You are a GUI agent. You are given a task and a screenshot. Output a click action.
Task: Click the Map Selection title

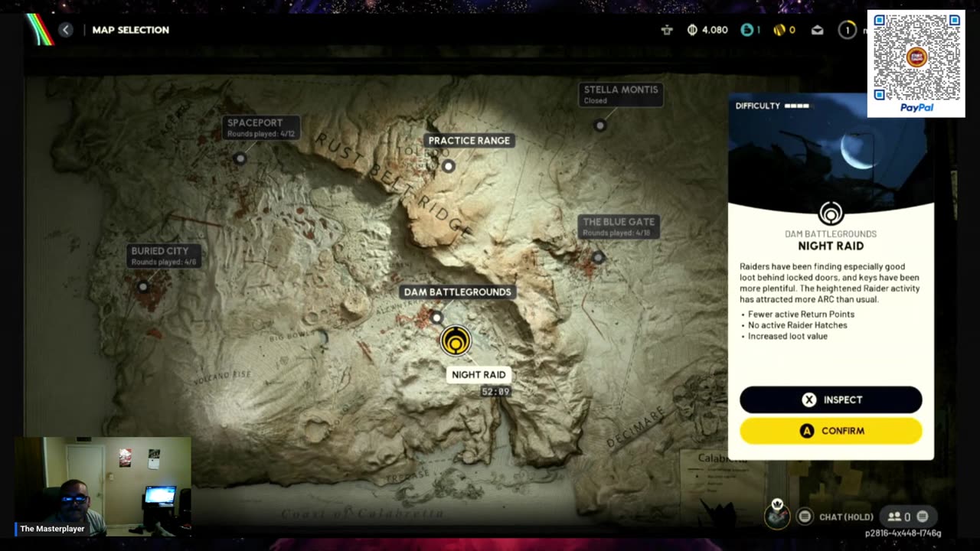click(130, 30)
